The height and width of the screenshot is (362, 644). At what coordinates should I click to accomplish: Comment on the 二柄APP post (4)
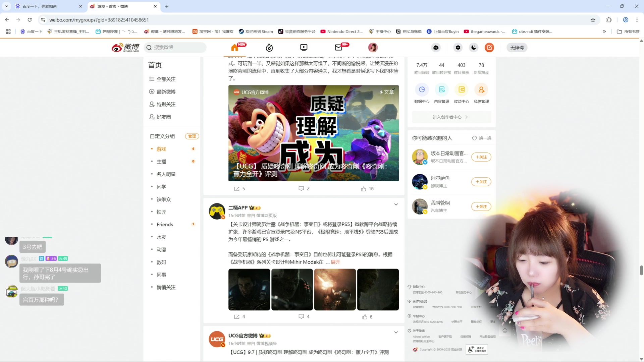click(304, 317)
